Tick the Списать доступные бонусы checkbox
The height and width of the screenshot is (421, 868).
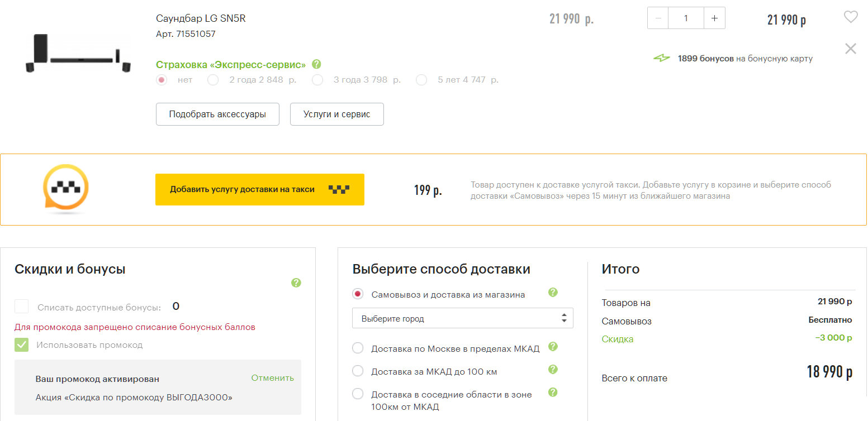(22, 307)
